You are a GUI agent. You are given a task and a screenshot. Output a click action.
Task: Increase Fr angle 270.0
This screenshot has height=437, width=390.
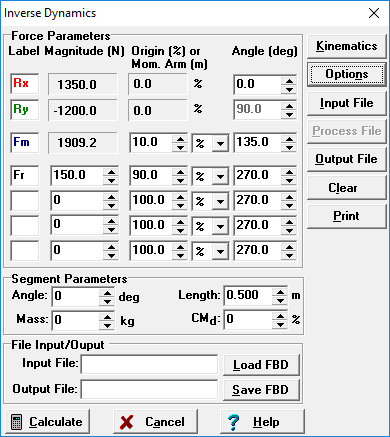pyautogui.click(x=289, y=172)
